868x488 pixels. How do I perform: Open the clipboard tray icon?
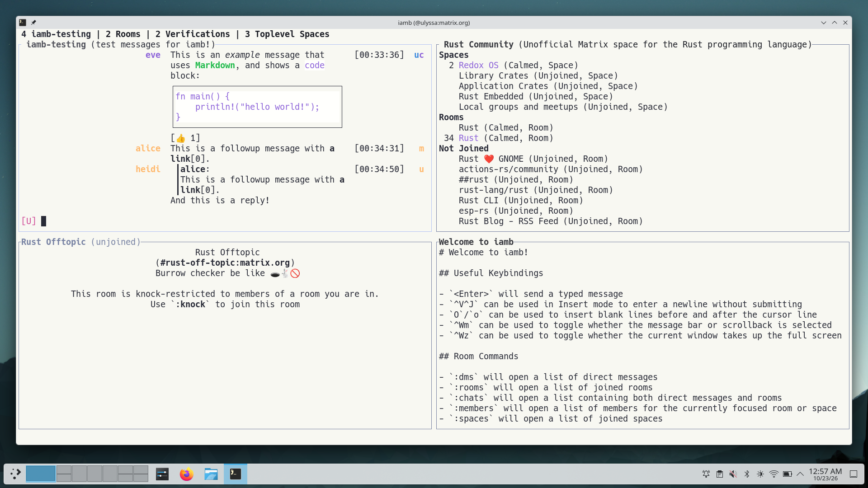(x=720, y=474)
